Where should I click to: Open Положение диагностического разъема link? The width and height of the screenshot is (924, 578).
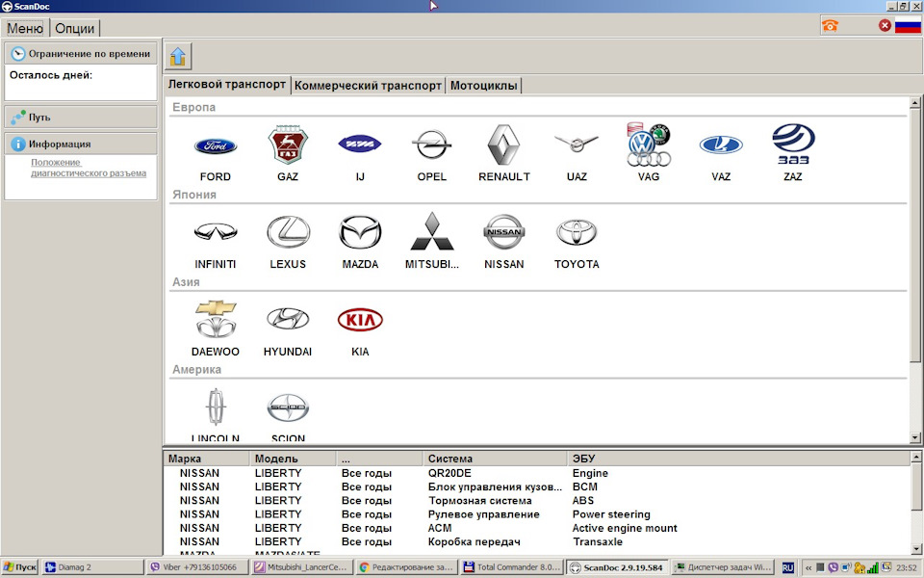pos(89,168)
